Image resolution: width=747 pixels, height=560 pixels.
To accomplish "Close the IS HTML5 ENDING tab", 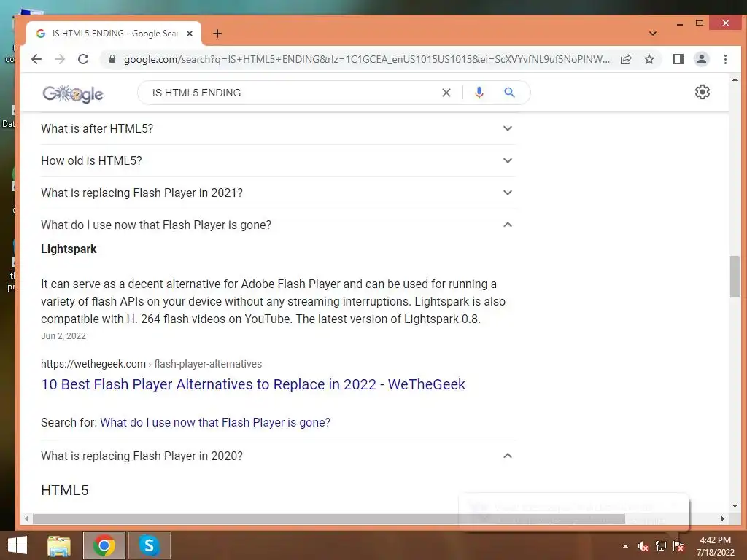I will tap(190, 34).
